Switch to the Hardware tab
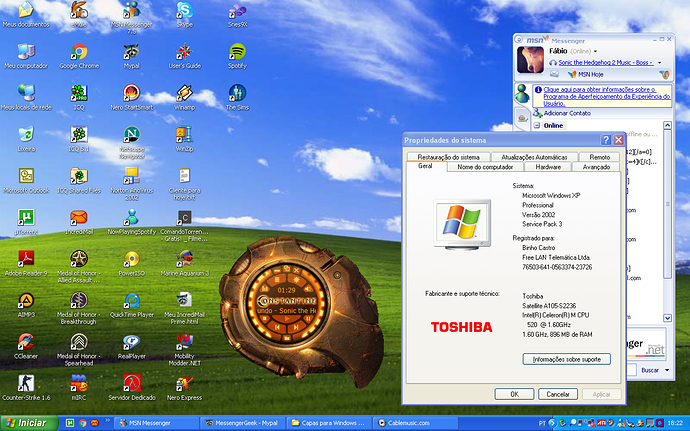 coord(548,167)
